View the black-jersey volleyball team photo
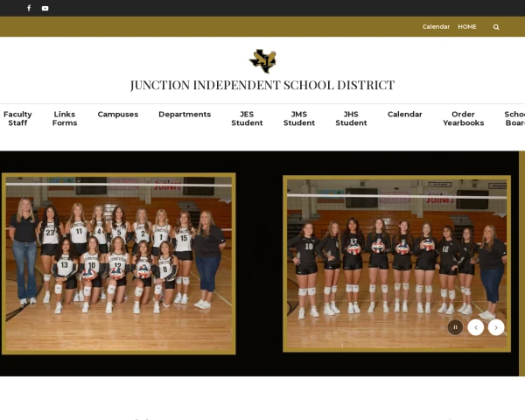The image size is (525, 420). (x=396, y=263)
